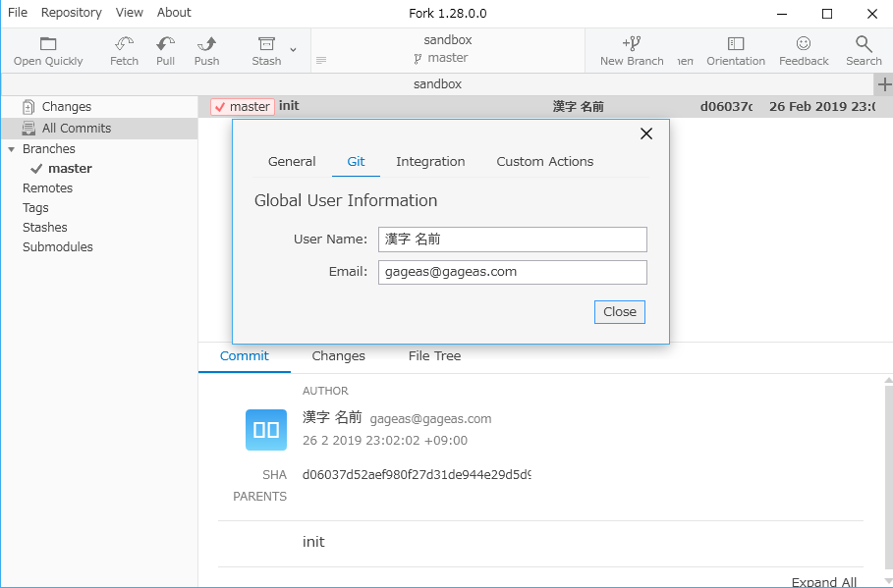Focus the Email input field
Screen dimensions: 893x588
tap(513, 272)
